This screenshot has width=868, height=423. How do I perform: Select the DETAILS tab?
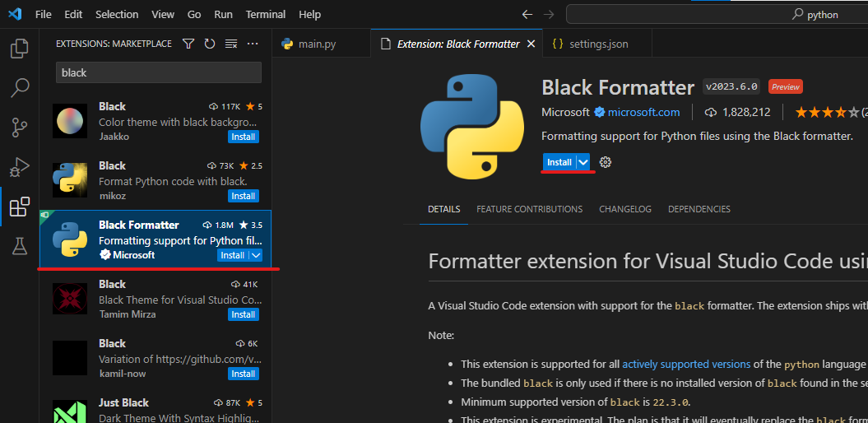click(444, 209)
